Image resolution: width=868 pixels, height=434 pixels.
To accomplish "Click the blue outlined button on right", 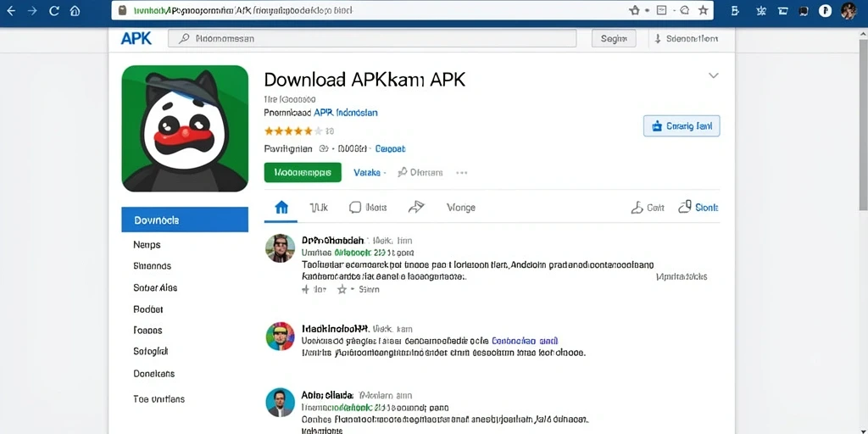I will [682, 126].
